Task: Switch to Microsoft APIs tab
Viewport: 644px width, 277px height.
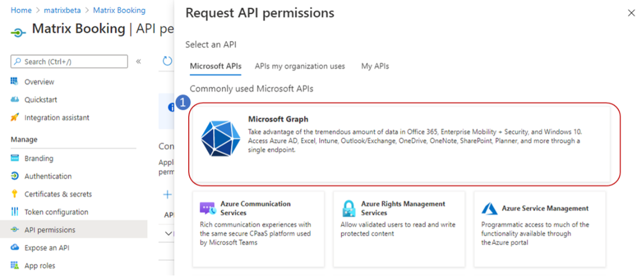Action: pos(215,66)
